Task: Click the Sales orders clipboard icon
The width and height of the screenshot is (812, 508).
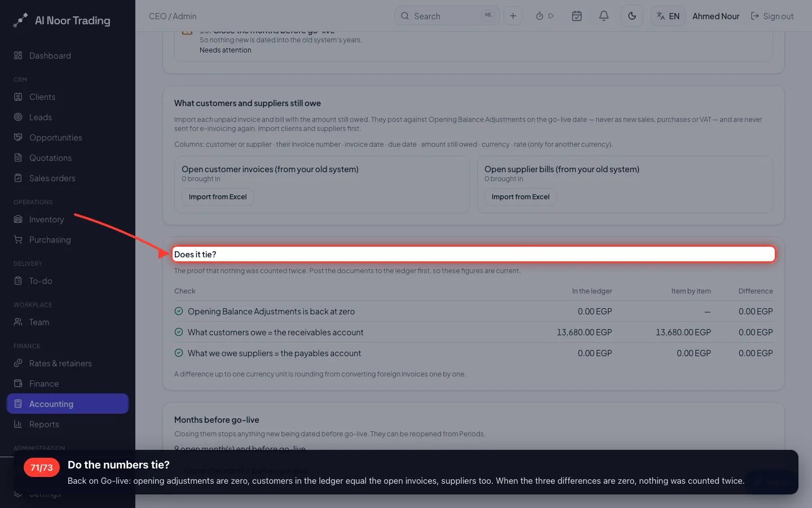Action: (18, 178)
